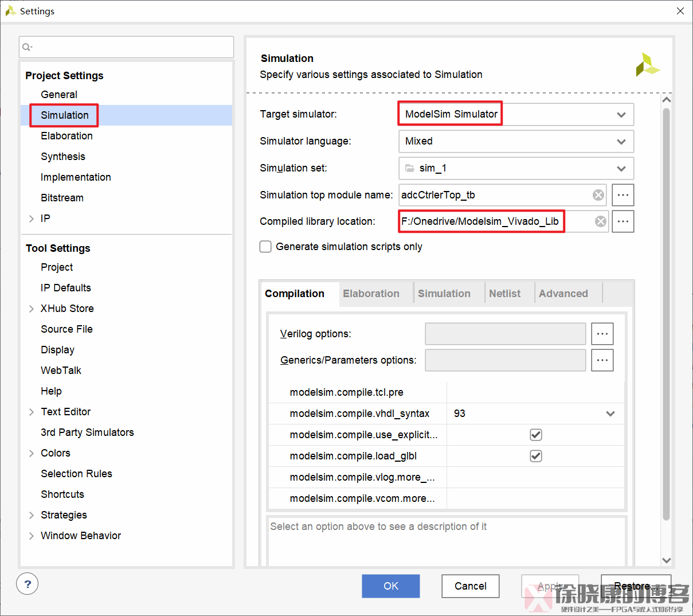
Task: Click the search magnifier icon
Action: pos(27,47)
